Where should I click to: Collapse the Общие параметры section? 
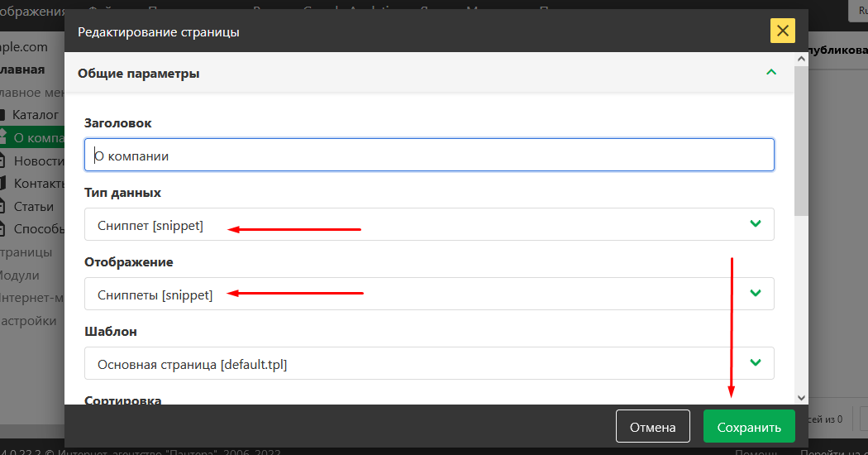[771, 73]
